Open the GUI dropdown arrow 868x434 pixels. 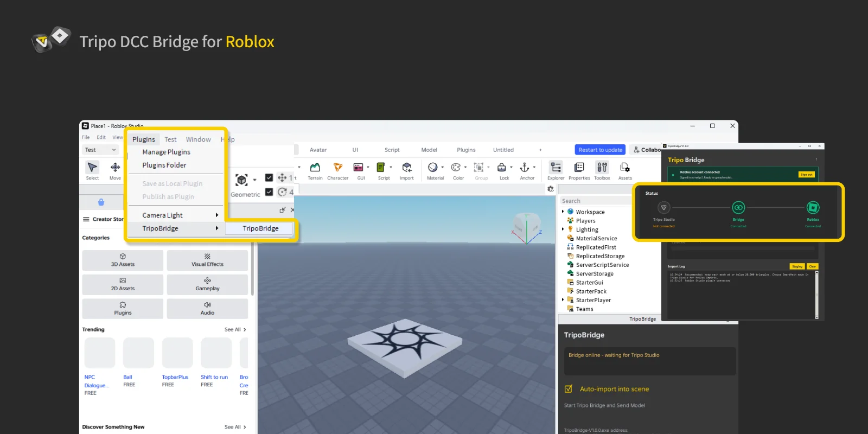coord(368,167)
